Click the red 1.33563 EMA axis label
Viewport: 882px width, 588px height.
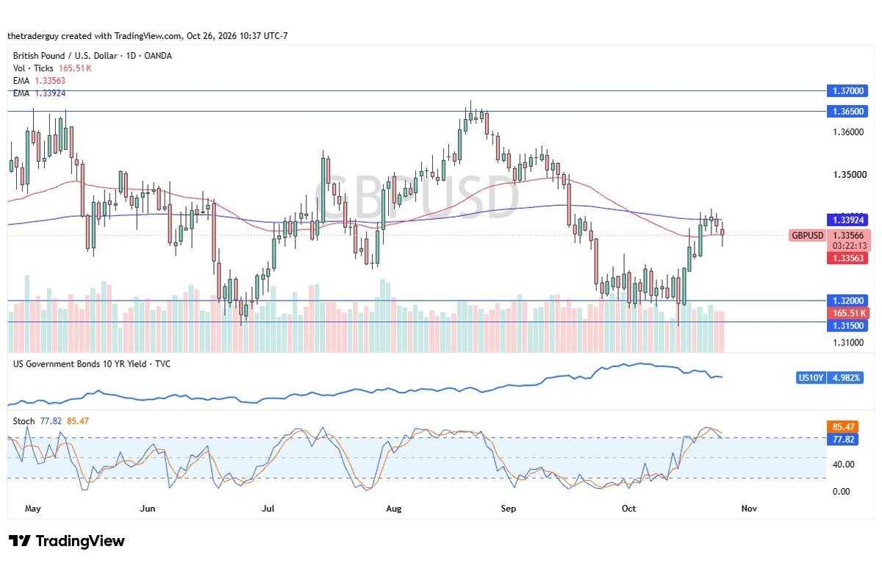coord(849,258)
